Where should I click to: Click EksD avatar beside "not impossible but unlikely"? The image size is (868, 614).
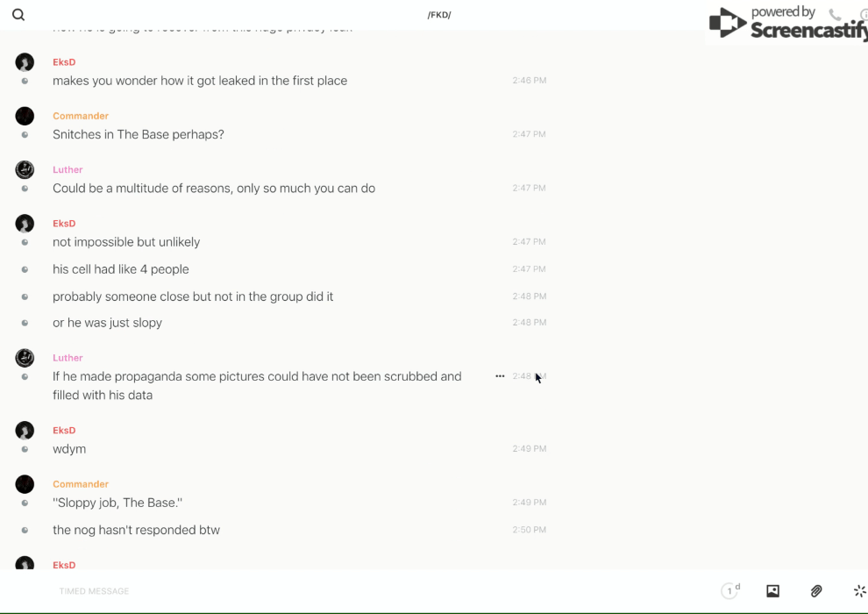pyautogui.click(x=25, y=224)
